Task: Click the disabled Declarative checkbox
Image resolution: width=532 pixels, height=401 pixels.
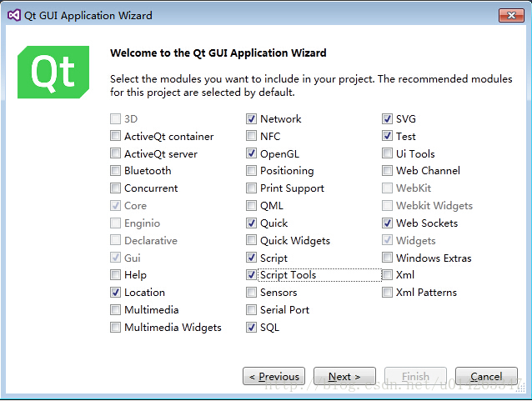Action: 115,240
